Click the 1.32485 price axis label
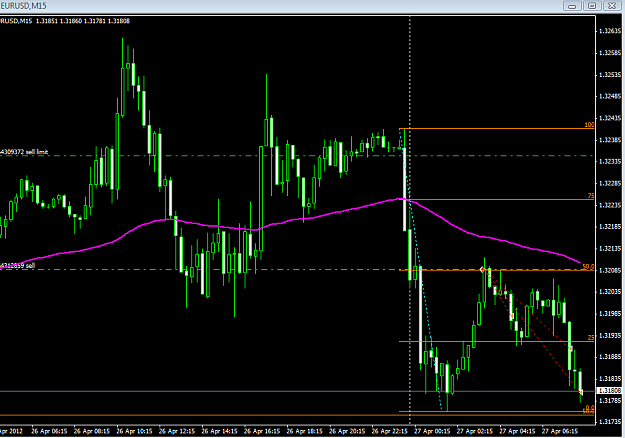The width and height of the screenshot is (625, 438). 610,96
